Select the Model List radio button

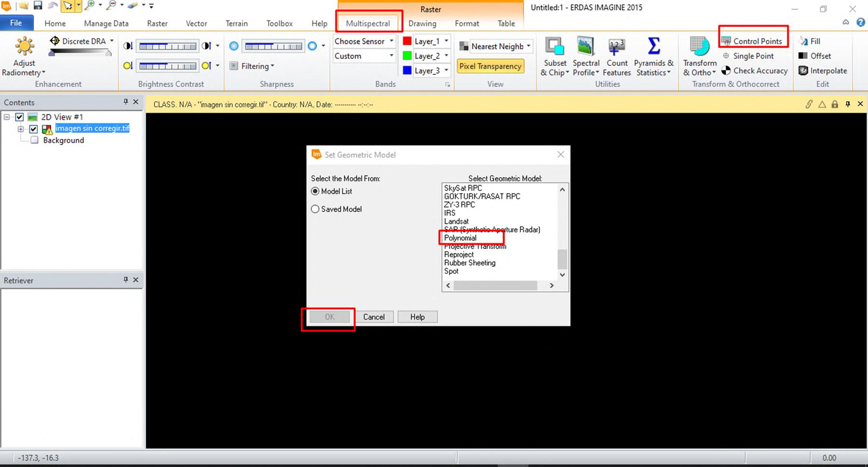[315, 192]
